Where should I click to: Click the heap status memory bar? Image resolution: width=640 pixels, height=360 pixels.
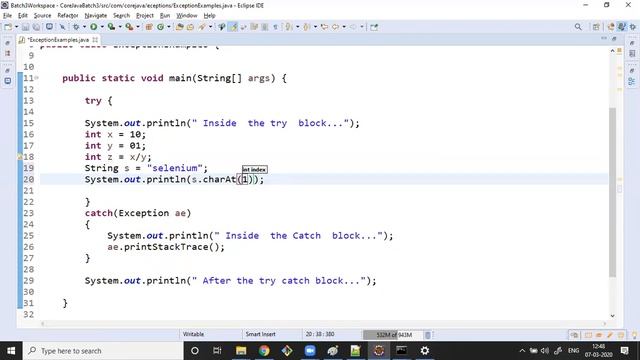pyautogui.click(x=394, y=335)
